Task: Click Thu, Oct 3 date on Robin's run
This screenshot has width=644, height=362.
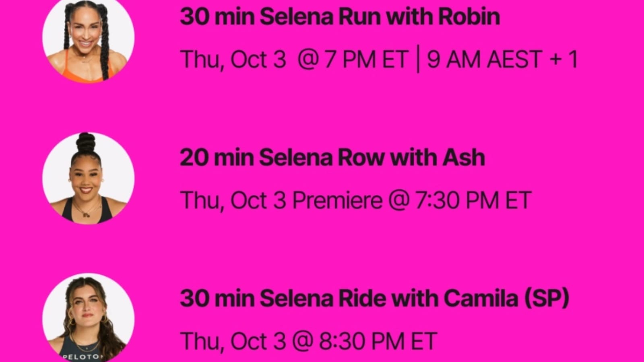Action: click(x=233, y=60)
